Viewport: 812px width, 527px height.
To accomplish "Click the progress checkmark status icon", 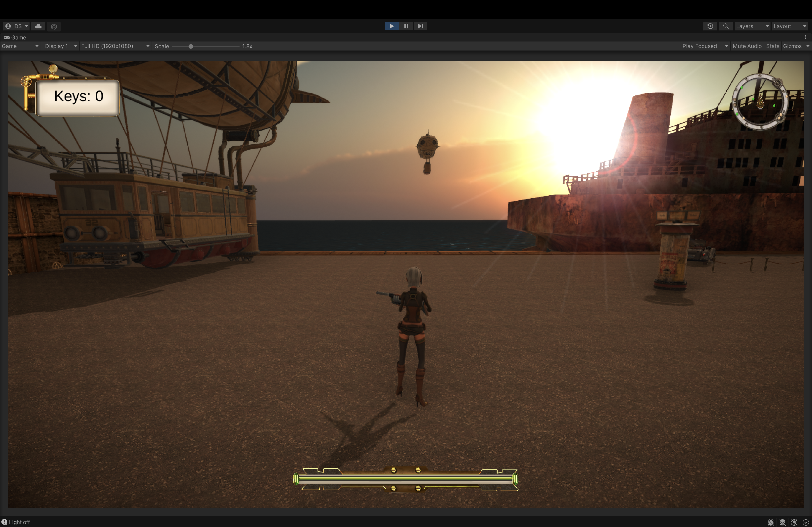I will pyautogui.click(x=806, y=522).
